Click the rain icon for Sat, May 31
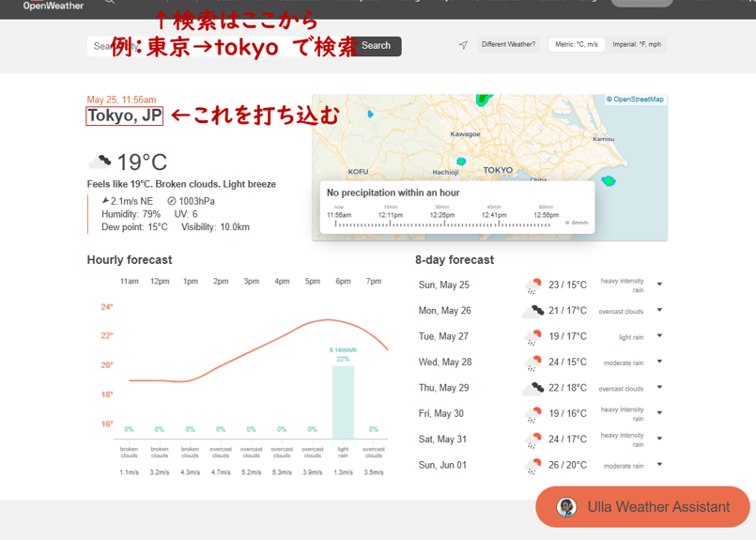This screenshot has height=540, width=756. (532, 440)
